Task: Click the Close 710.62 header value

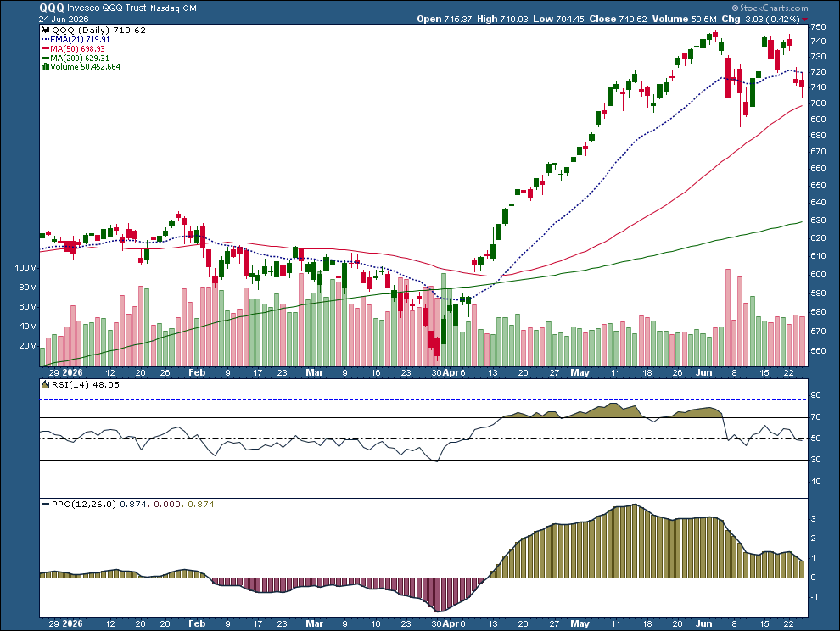Action: coord(619,19)
